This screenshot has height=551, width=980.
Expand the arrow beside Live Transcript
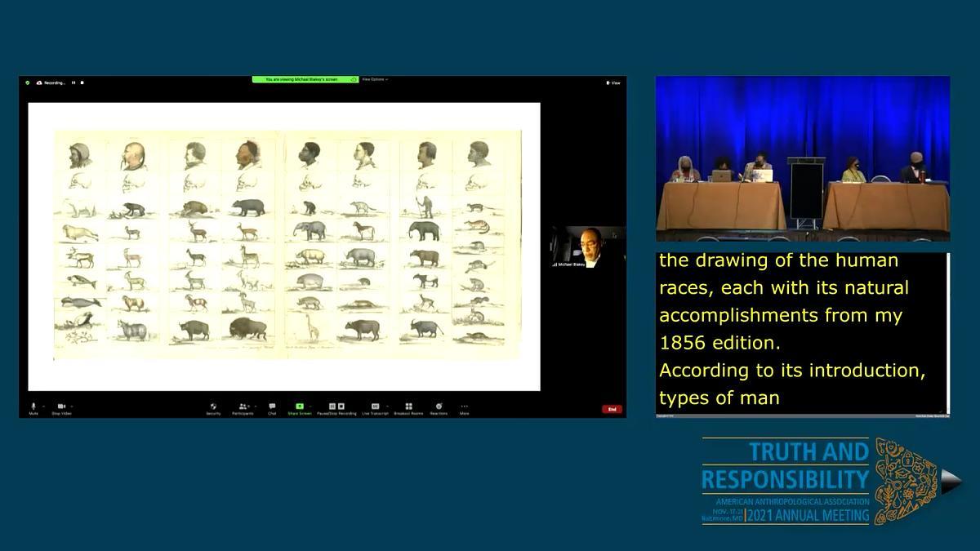387,406
